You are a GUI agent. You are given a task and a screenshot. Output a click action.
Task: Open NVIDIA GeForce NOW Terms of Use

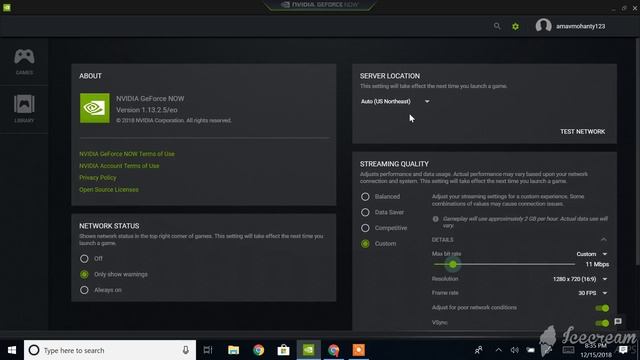[127, 154]
